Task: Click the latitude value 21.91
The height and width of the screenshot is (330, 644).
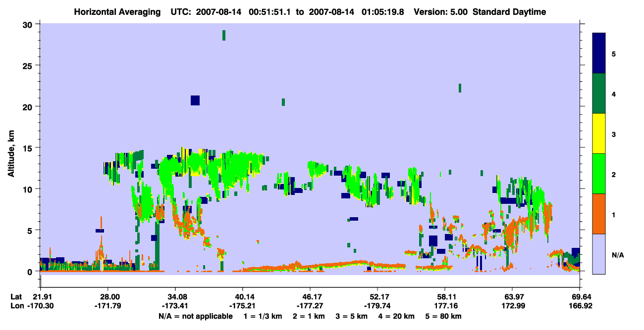Action: pos(40,297)
